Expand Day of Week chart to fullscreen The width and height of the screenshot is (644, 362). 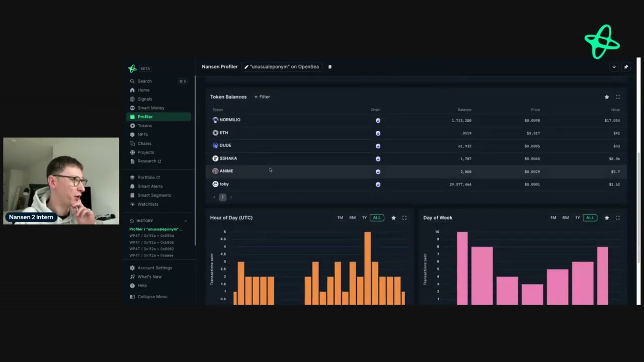point(618,218)
